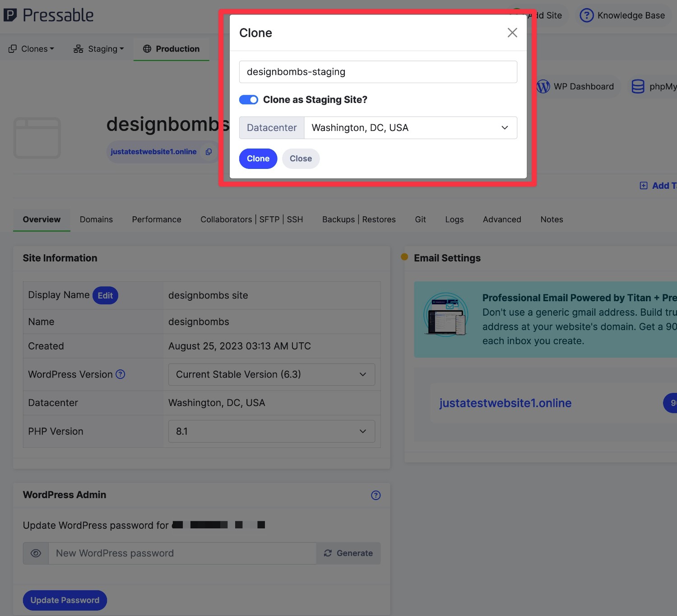Viewport: 677px width, 616px height.
Task: Switch to the Production tab
Action: (x=172, y=49)
